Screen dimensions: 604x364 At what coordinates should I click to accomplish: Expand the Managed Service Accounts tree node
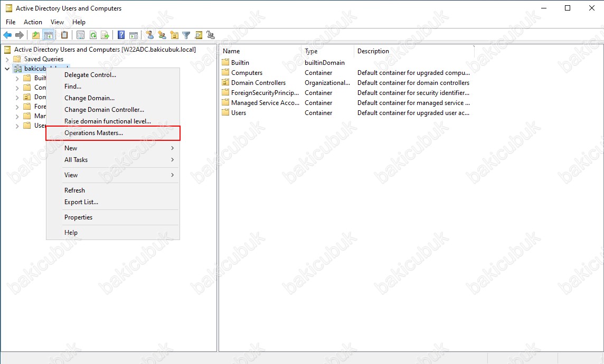pos(17,116)
